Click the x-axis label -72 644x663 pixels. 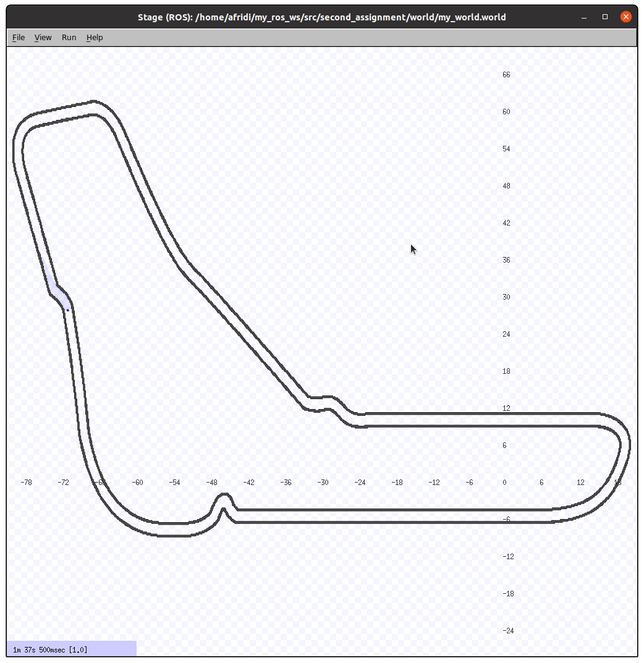click(64, 483)
